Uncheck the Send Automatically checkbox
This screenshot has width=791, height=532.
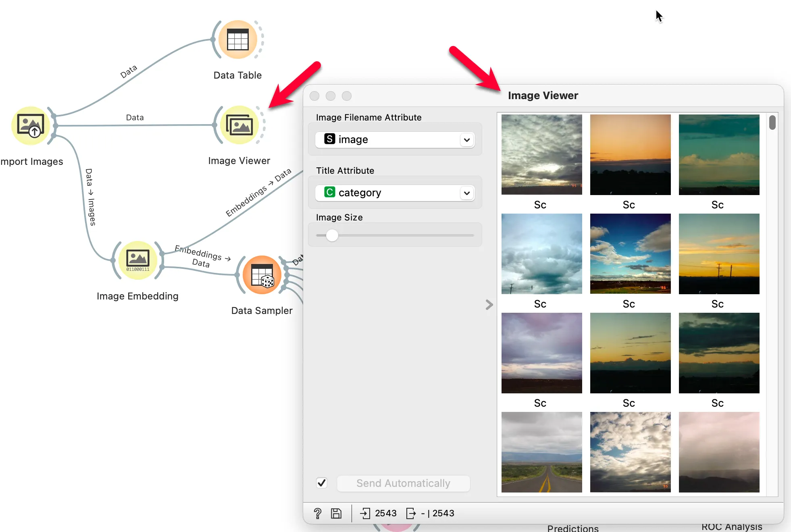click(x=322, y=483)
